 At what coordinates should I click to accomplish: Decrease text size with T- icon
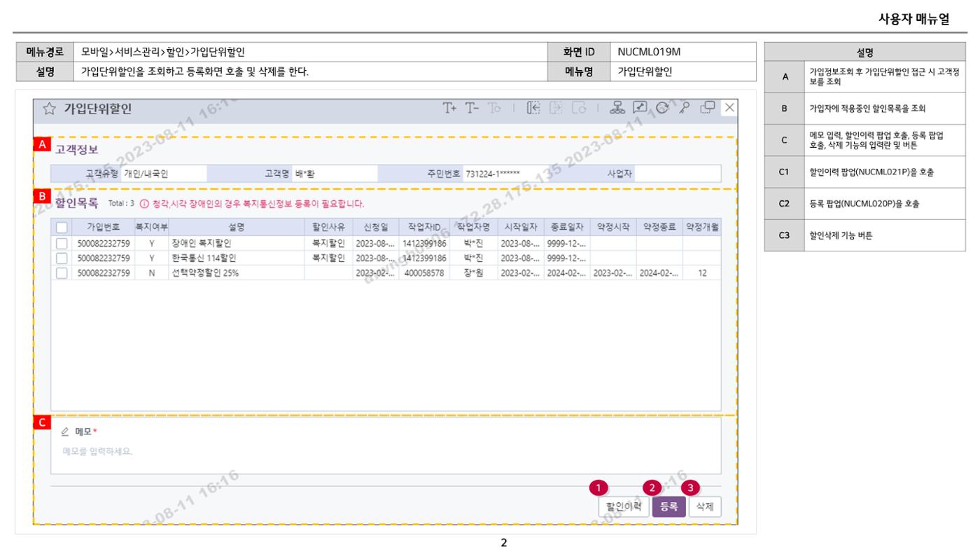point(472,108)
